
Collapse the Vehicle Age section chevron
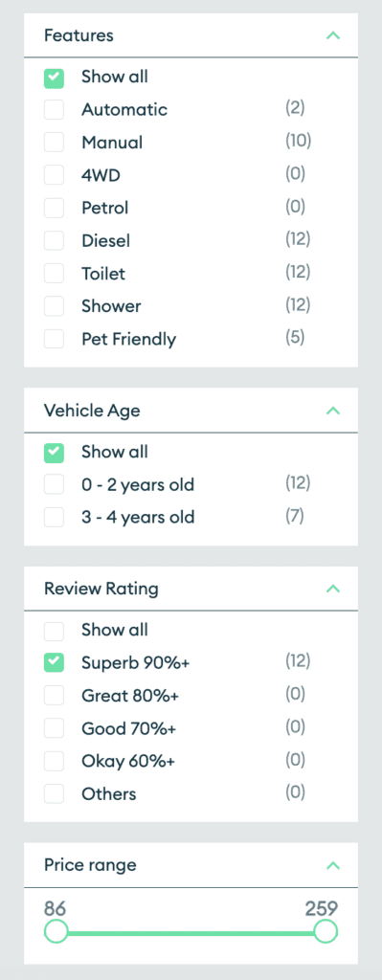333,411
